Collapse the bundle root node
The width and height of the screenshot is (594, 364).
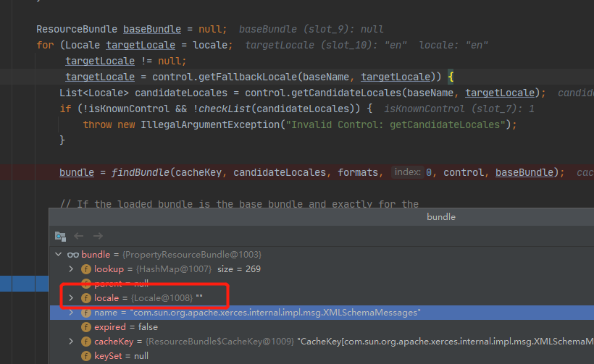click(59, 254)
